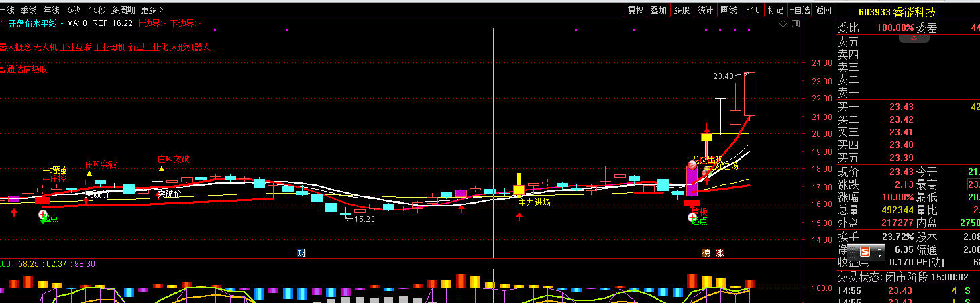Click the 财 finance marker icon

301,253
